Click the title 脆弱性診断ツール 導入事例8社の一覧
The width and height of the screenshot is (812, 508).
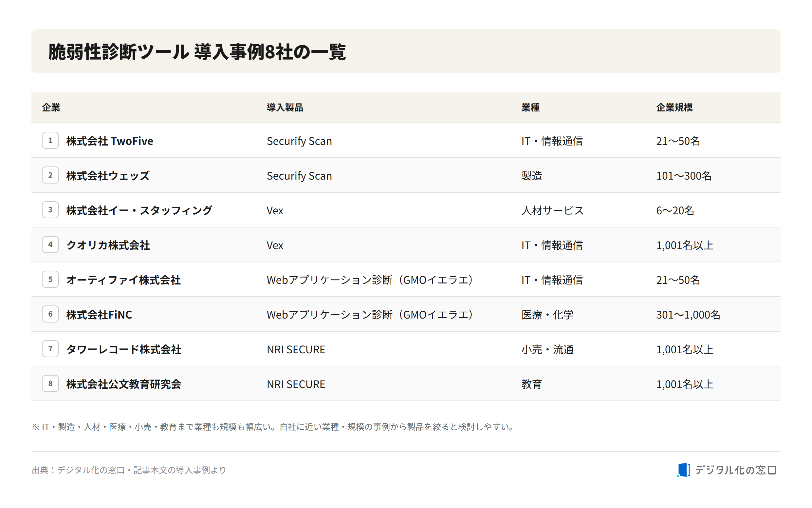coord(197,52)
